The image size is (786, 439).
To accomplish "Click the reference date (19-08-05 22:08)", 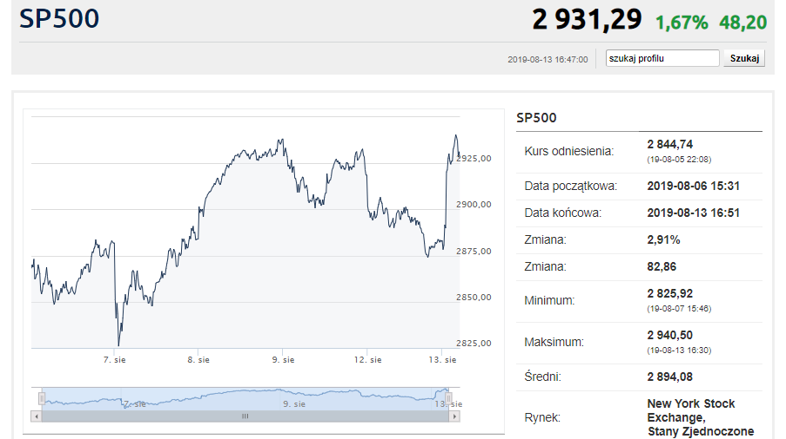I will click(x=679, y=159).
